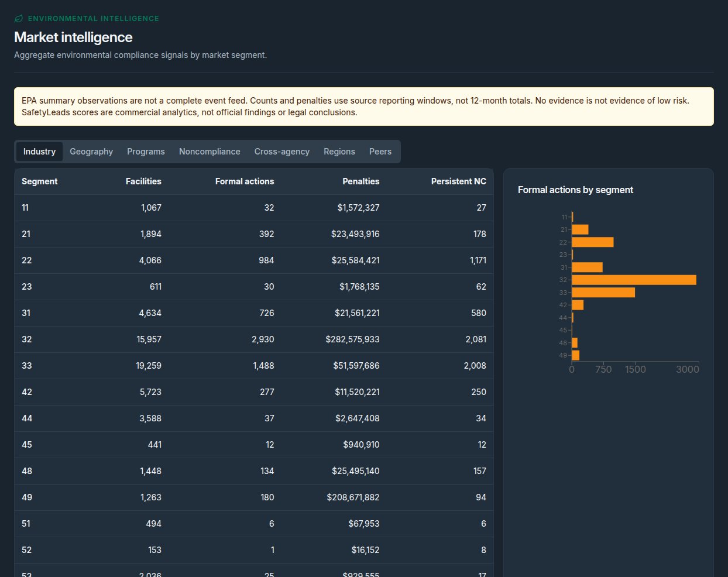Click the chart bar for segment 21
728x577 pixels.
pyautogui.click(x=580, y=229)
